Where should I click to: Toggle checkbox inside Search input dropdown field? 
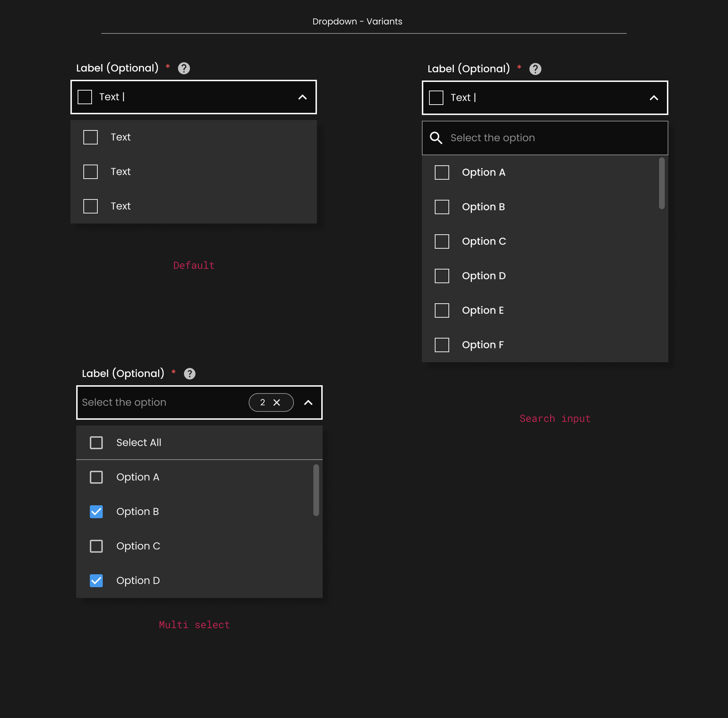pyautogui.click(x=436, y=98)
